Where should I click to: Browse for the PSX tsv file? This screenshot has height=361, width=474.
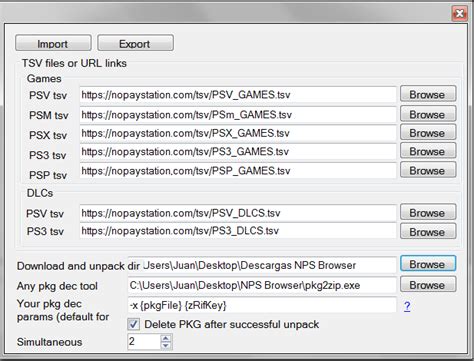[x=428, y=132]
